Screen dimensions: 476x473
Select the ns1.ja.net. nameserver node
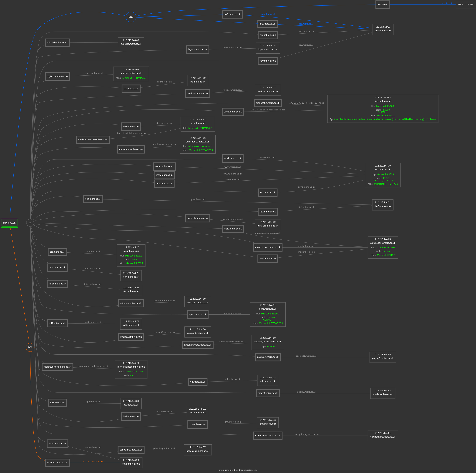click(x=383, y=4)
